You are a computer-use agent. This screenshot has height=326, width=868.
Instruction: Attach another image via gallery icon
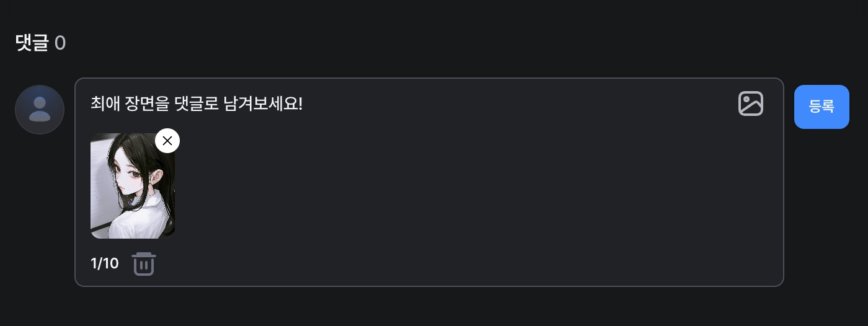(750, 104)
